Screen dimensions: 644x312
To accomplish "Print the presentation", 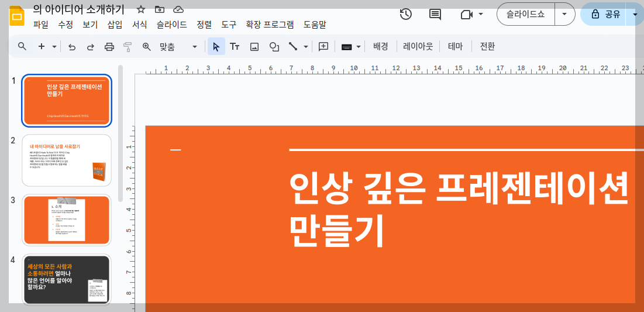I will [x=109, y=47].
